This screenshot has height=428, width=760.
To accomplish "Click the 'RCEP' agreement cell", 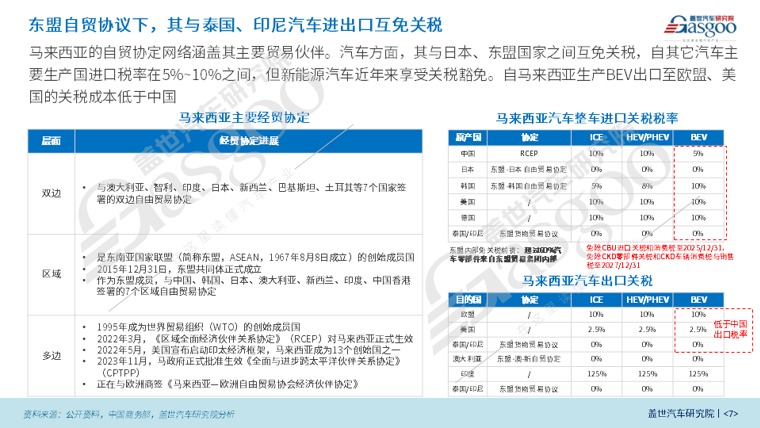I will (529, 154).
